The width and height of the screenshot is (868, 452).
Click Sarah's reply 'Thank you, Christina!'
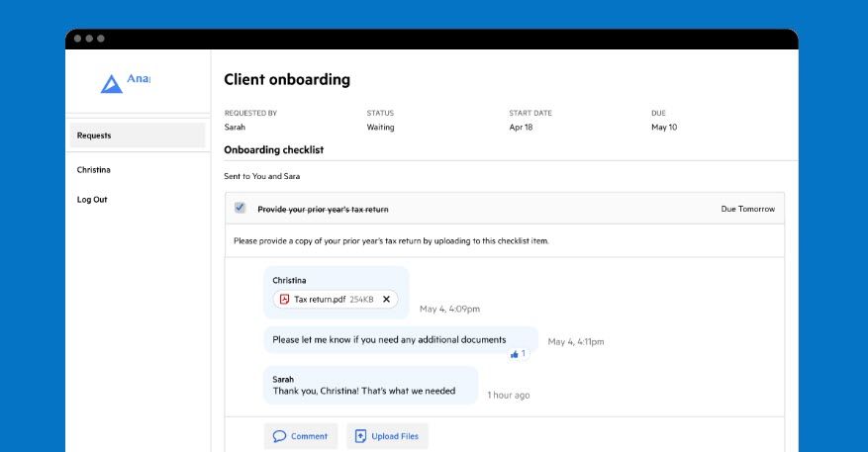pos(363,391)
